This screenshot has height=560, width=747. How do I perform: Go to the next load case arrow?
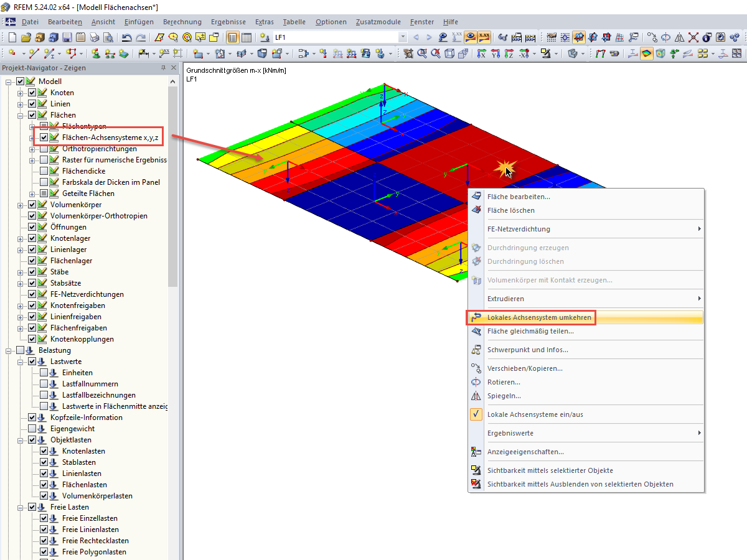point(429,37)
